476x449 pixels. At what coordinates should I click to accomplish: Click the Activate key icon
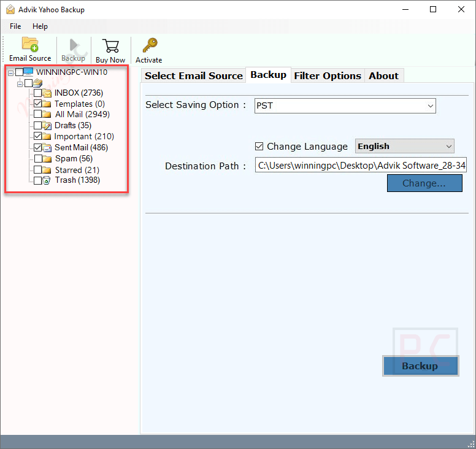tap(150, 45)
